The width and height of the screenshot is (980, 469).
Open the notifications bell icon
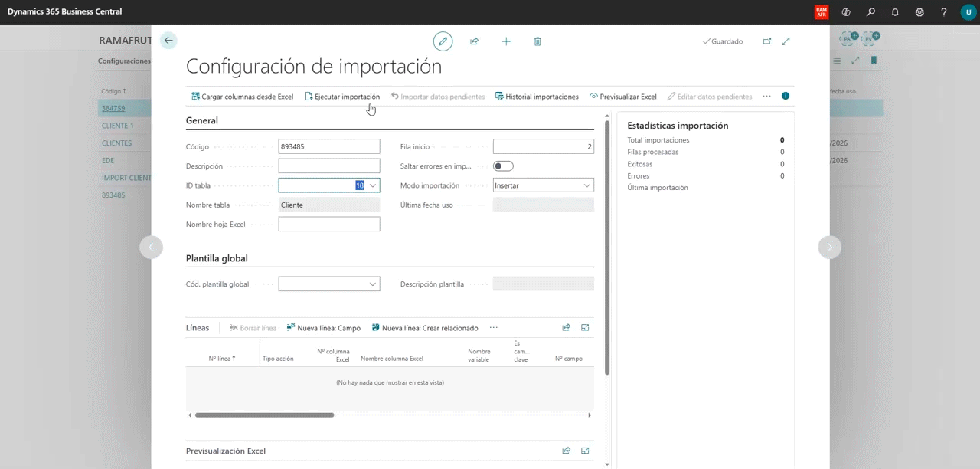(x=895, y=12)
